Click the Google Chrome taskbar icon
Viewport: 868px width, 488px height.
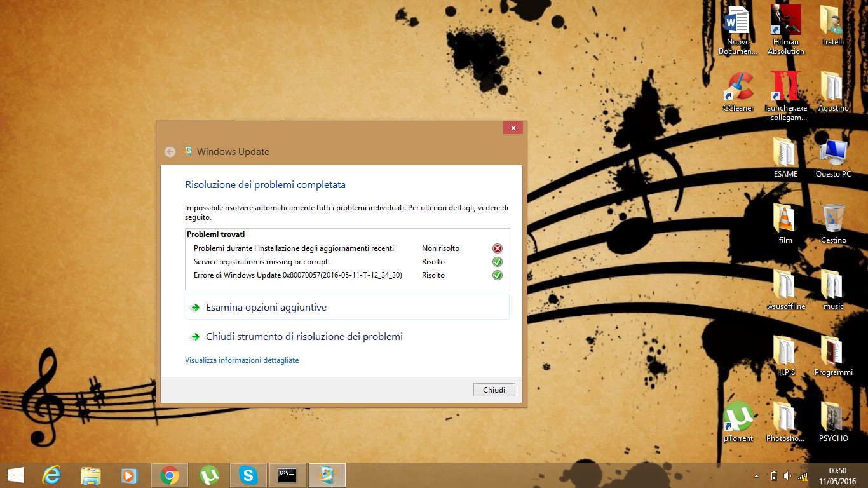point(169,475)
